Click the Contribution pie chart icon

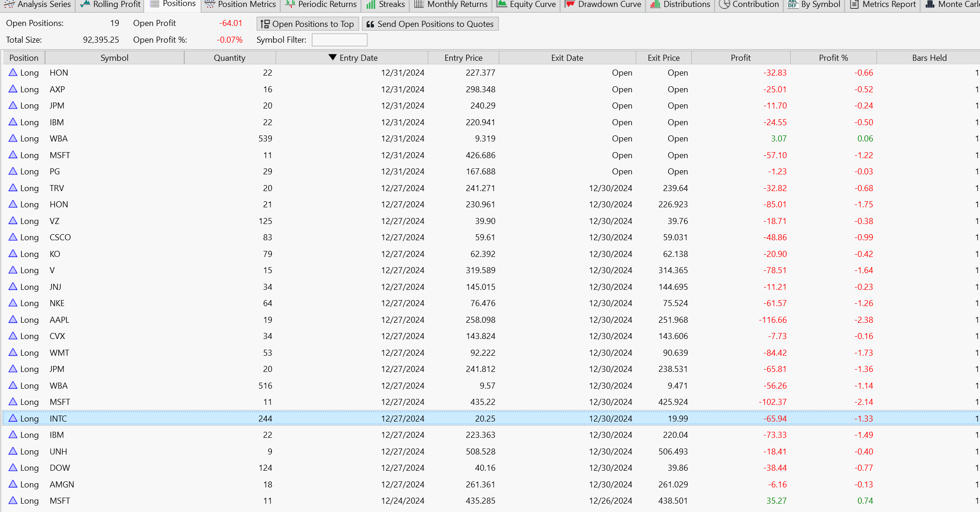point(724,4)
